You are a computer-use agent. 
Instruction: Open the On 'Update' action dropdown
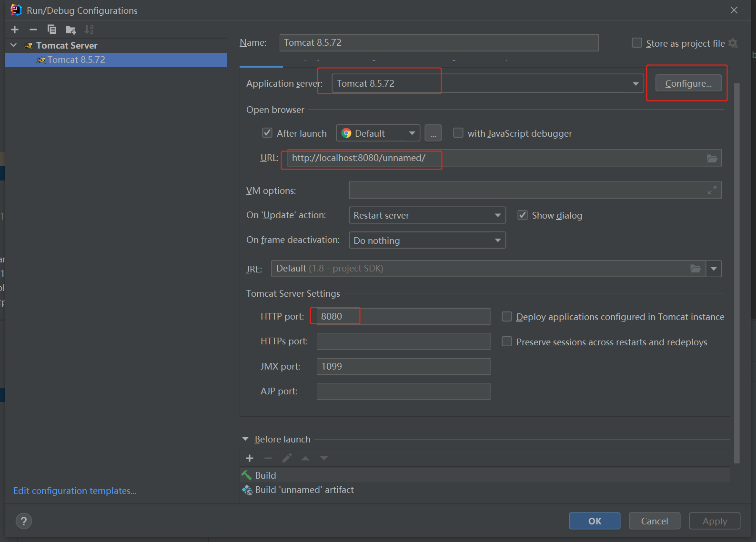[x=427, y=215]
